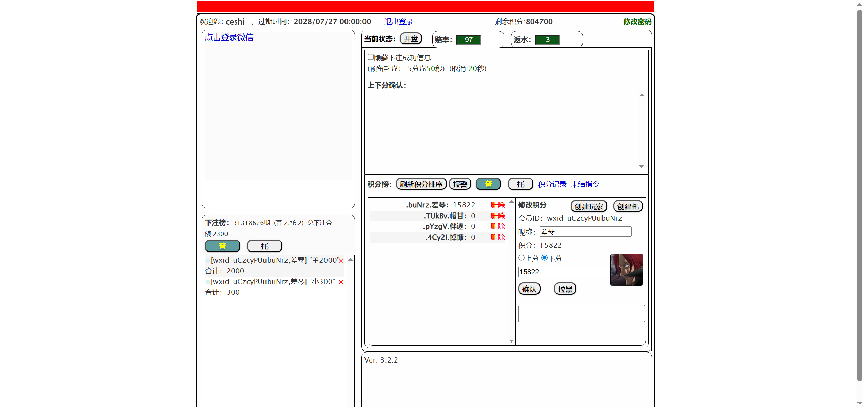Click the 昵称 input field
Screen dimensions: 868x407
(585, 232)
